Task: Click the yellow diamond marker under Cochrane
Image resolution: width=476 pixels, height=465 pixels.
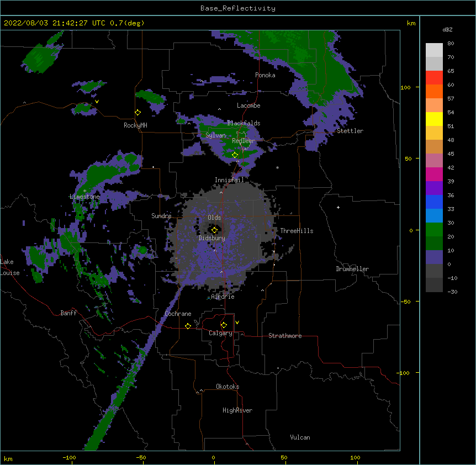Action: coord(188,326)
